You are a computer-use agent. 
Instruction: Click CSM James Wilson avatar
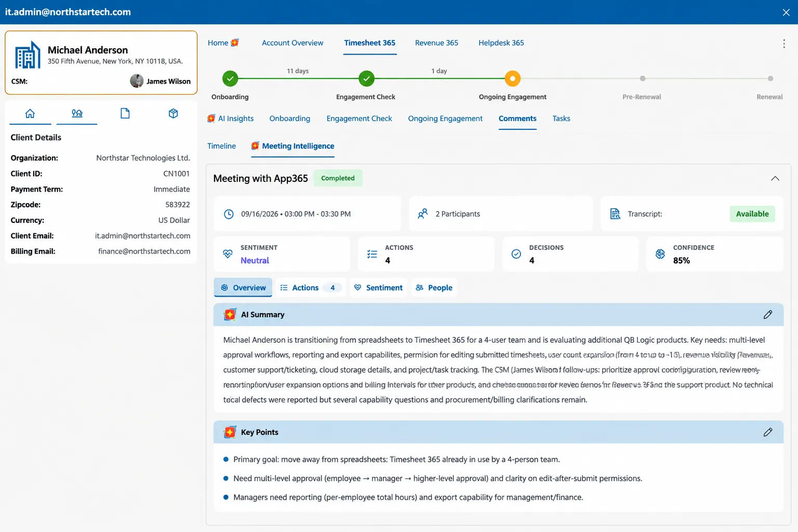tap(137, 81)
